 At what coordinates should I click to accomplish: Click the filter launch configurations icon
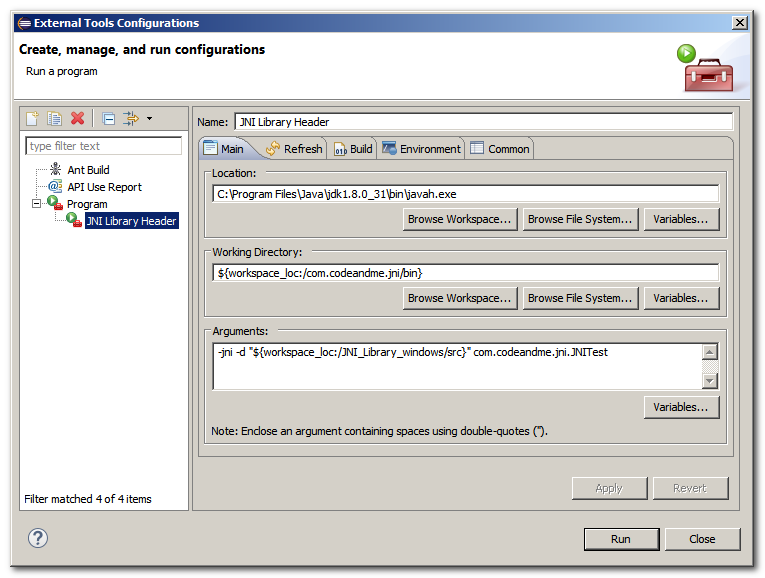click(x=131, y=119)
